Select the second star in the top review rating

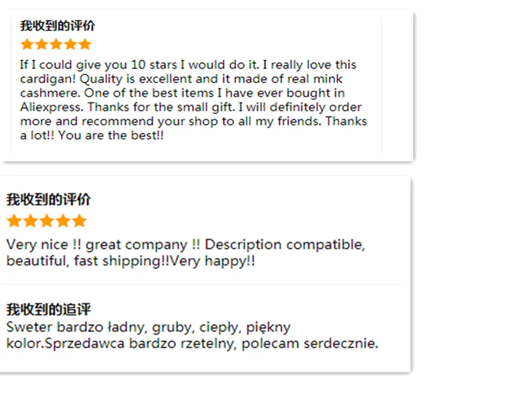42,44
